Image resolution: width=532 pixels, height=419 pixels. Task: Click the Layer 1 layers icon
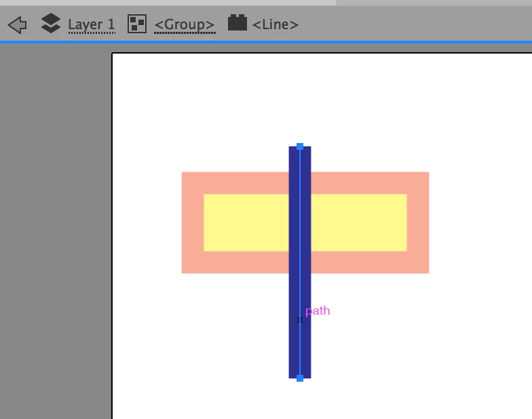(x=50, y=23)
